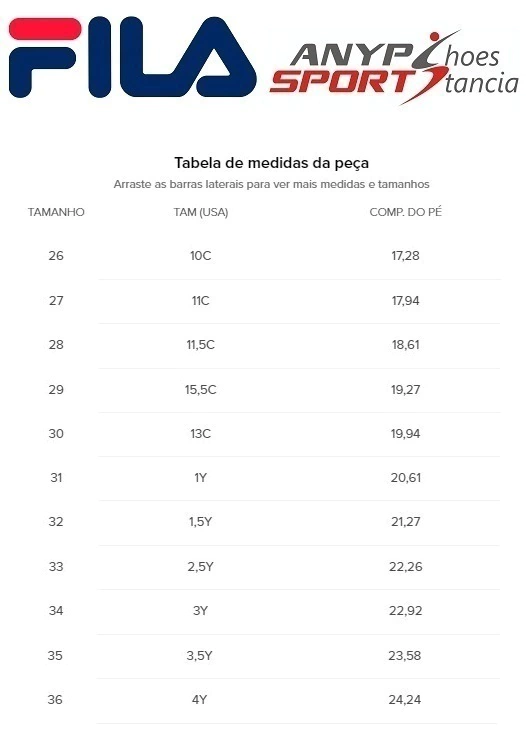The image size is (526, 736).
Task: Select size 31 in the table
Action: [56, 478]
